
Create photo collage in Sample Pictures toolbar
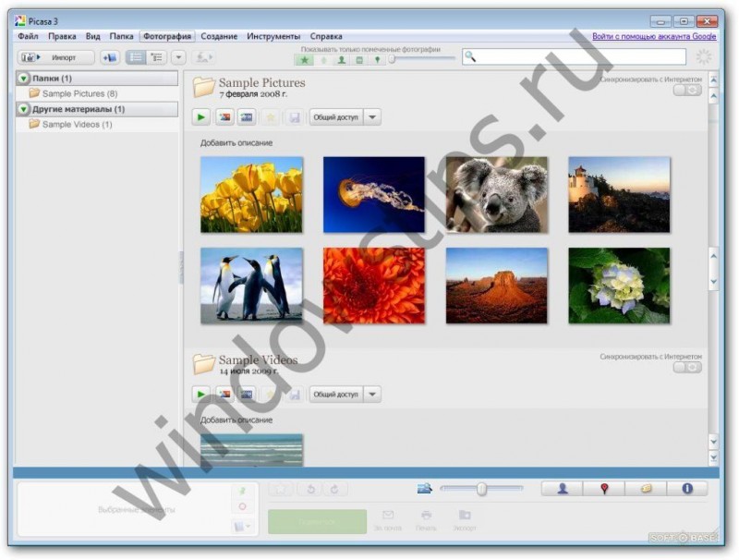224,117
